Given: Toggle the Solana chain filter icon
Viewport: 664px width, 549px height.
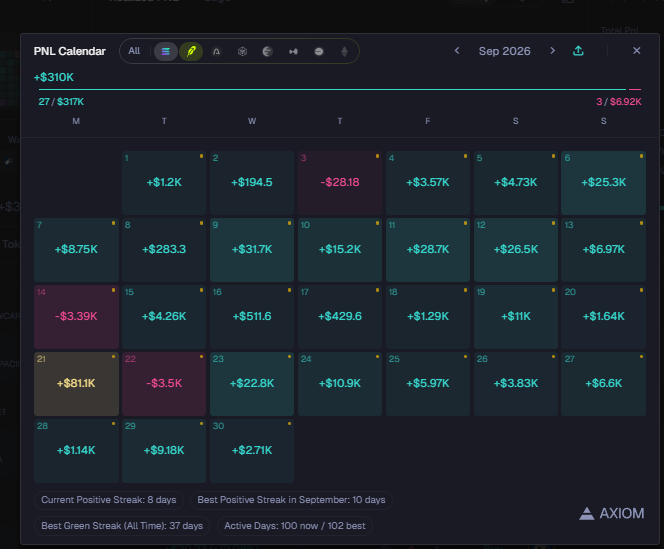Looking at the screenshot, I should click(x=166, y=52).
